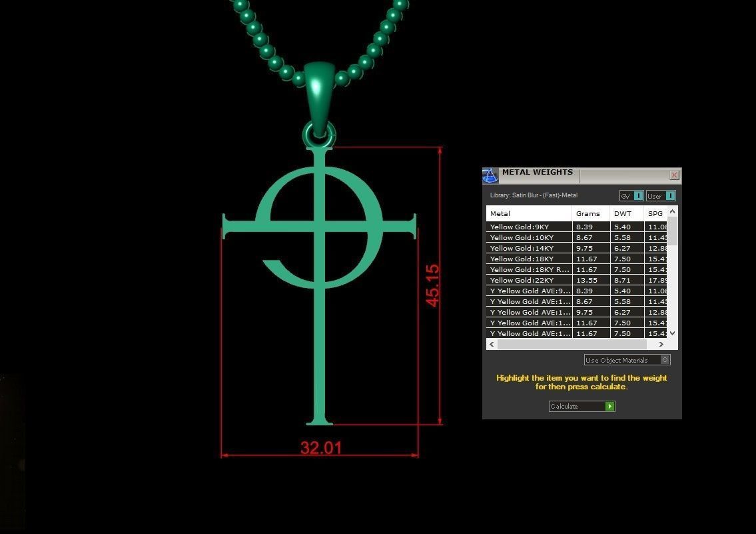Click the horizontal scroll right arrow
The height and width of the screenshot is (534, 756).
coord(661,344)
